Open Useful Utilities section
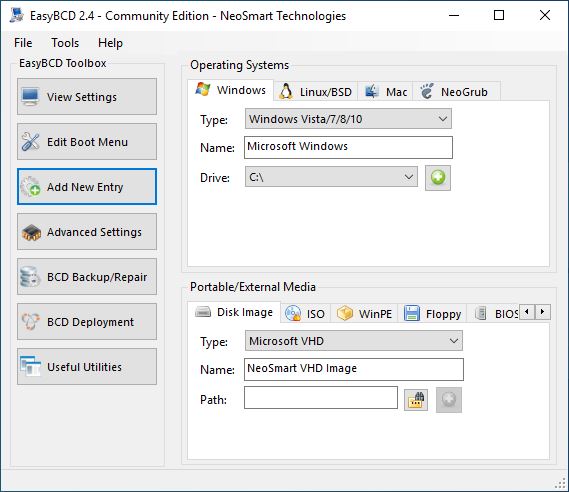This screenshot has width=569, height=492. click(87, 367)
